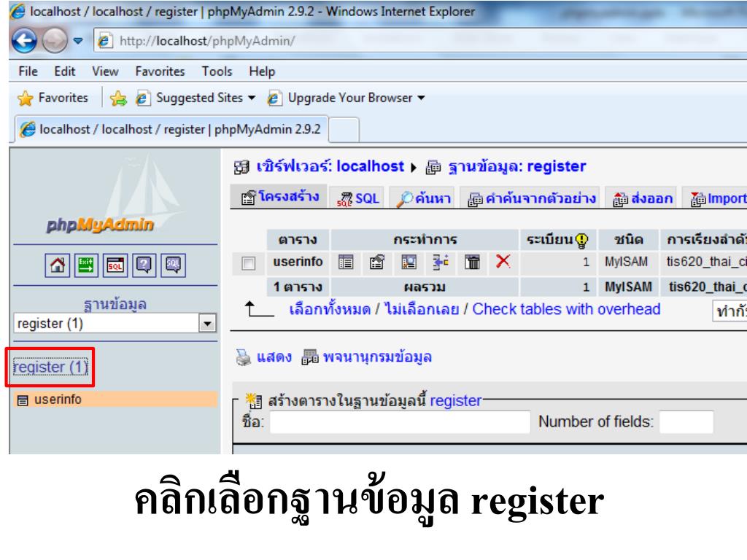
Task: Open the phpMyAdmin documentation help icon
Action: (144, 265)
